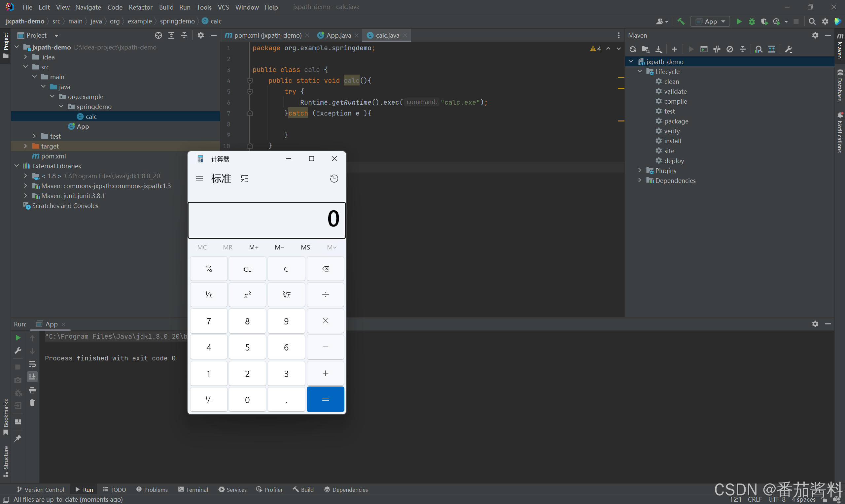Click the debug run icon
This screenshot has height=504, width=845.
[751, 21]
